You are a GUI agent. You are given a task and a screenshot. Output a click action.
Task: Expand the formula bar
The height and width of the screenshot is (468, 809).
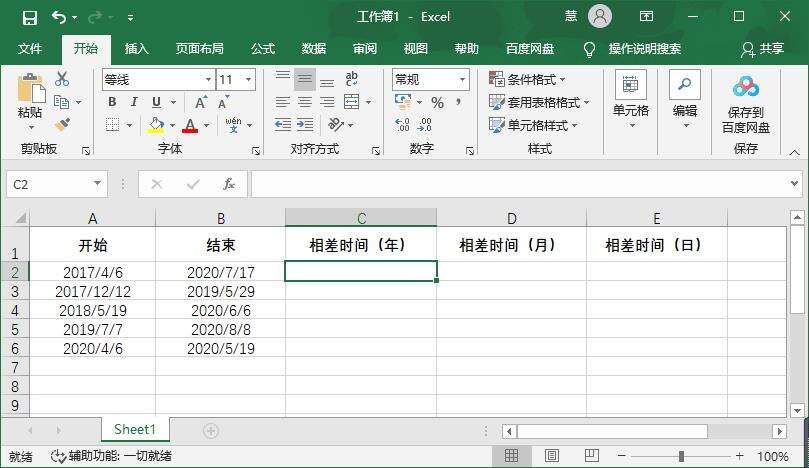tap(795, 183)
